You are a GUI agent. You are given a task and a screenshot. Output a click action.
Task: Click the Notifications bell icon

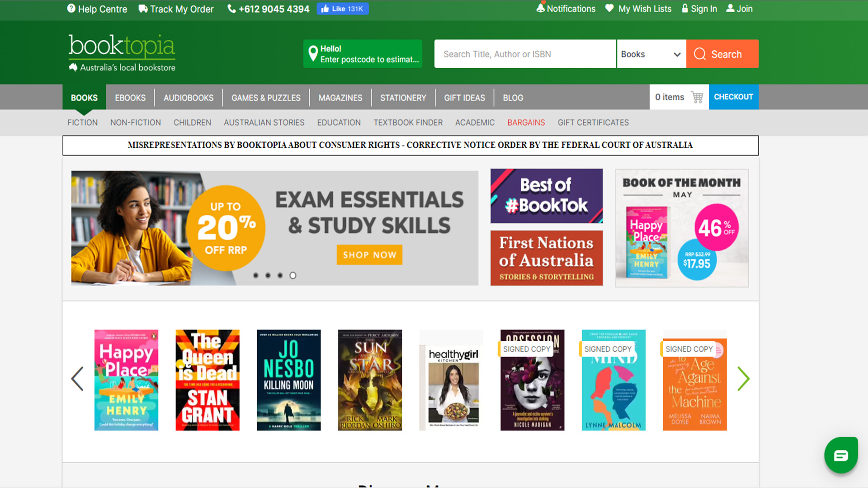click(x=541, y=8)
